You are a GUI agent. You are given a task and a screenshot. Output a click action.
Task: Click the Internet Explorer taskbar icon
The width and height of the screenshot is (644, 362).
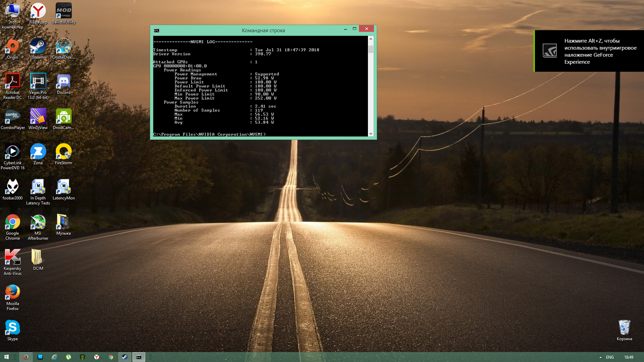54,357
